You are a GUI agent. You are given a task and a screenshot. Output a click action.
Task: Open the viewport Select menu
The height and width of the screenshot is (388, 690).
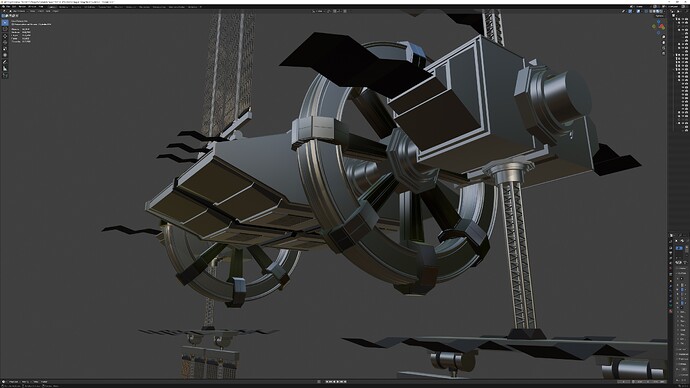[x=40, y=11]
